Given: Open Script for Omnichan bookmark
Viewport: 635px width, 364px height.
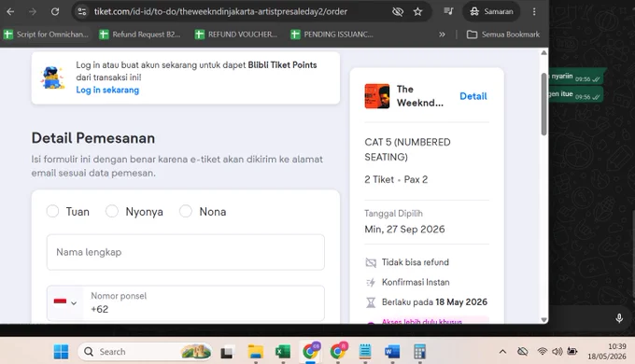Looking at the screenshot, I should pos(46,35).
